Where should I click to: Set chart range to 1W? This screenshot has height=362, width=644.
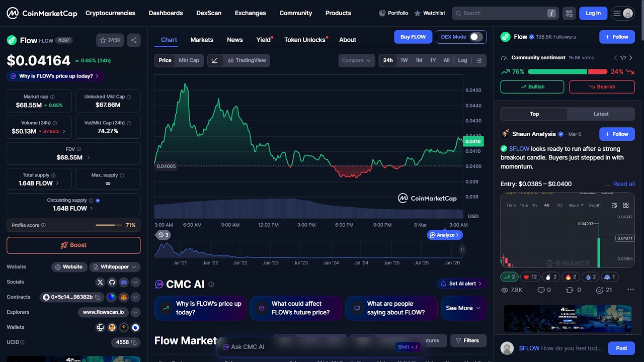[x=404, y=60]
